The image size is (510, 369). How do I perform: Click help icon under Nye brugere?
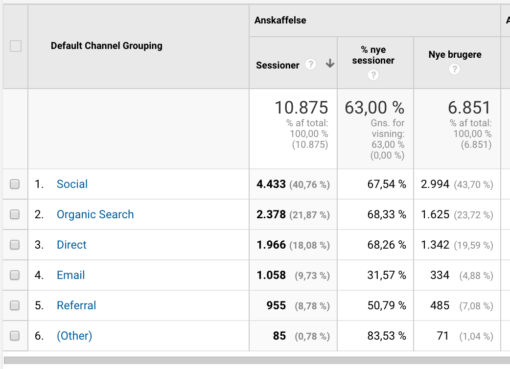(x=454, y=69)
